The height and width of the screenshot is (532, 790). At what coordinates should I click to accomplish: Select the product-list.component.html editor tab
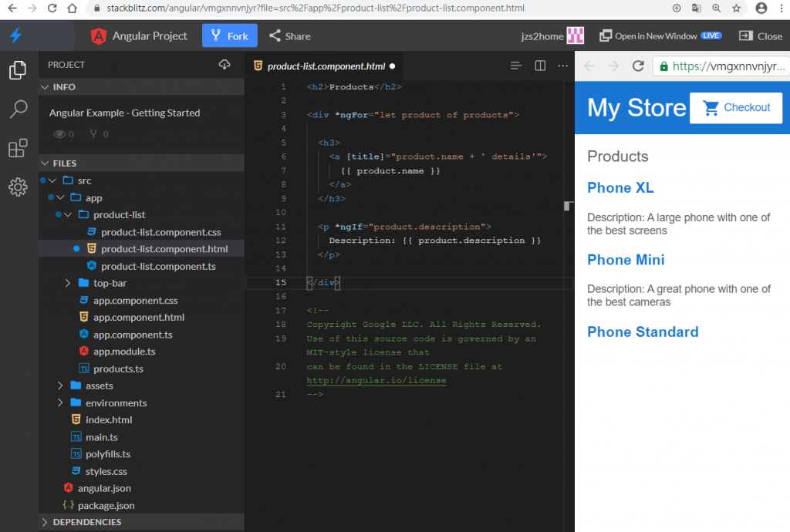[x=323, y=66]
